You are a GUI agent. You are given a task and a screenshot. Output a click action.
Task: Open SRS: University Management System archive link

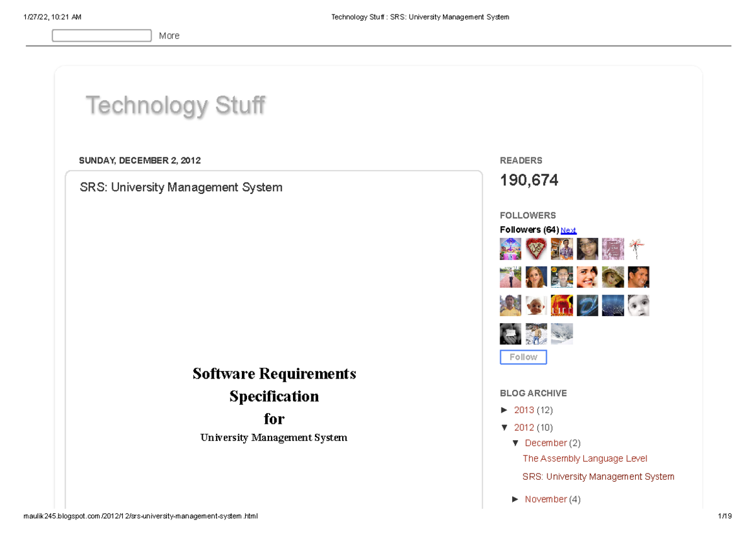(x=598, y=477)
